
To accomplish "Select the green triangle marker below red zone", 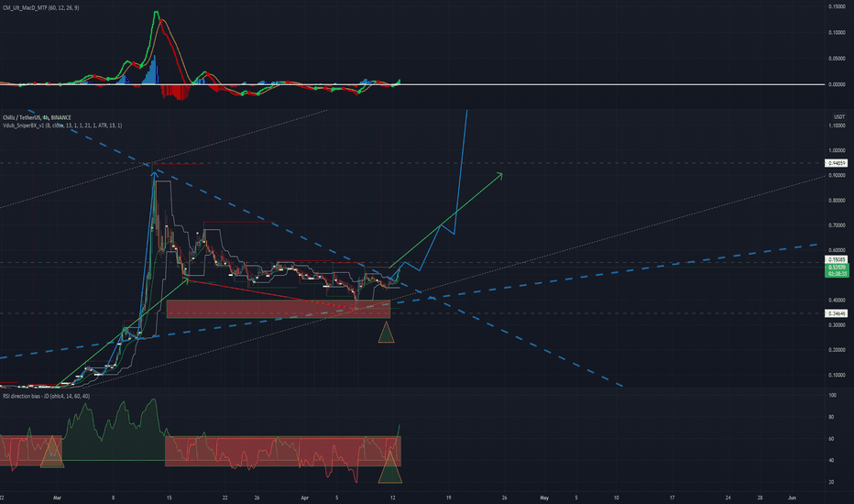I will coord(386,333).
